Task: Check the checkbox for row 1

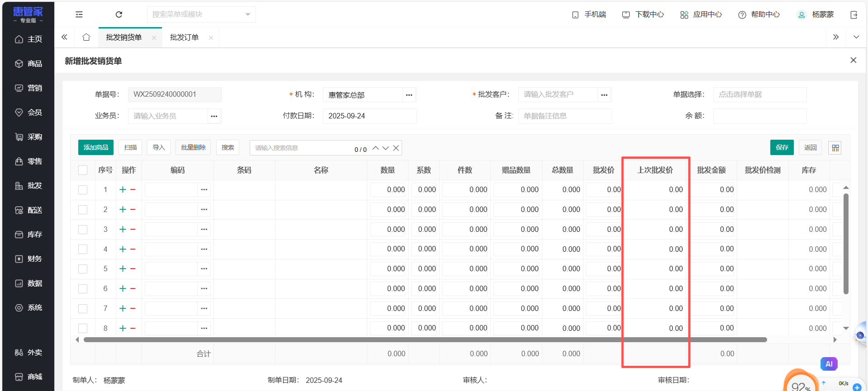Action: (83, 190)
